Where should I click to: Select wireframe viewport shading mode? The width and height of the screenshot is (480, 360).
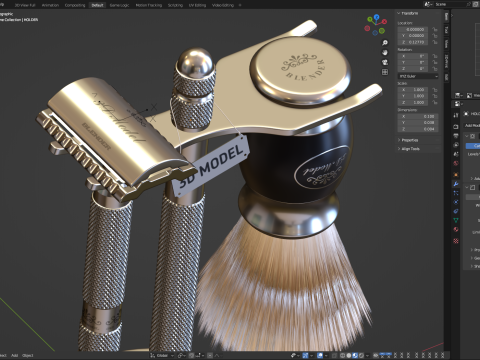(x=342, y=355)
